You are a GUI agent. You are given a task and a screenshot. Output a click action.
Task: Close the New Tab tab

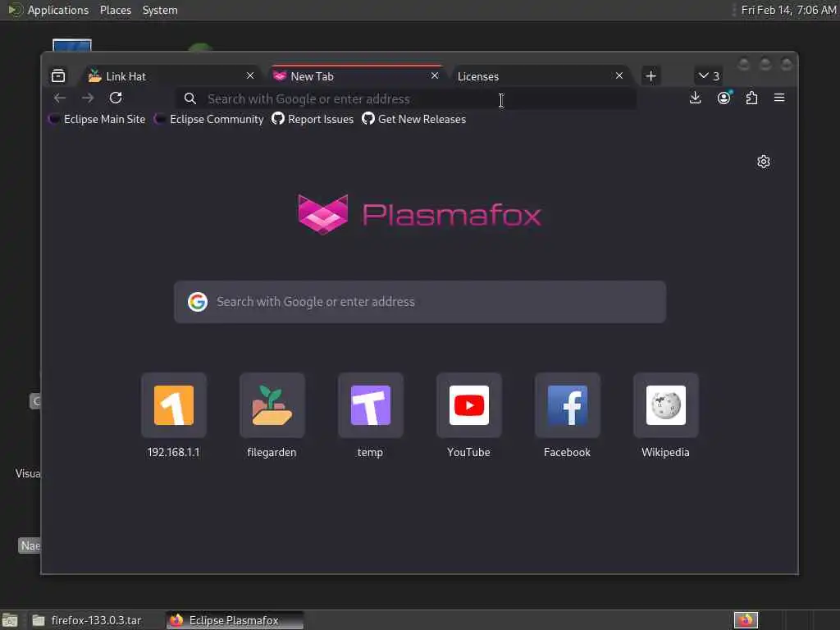click(x=435, y=75)
